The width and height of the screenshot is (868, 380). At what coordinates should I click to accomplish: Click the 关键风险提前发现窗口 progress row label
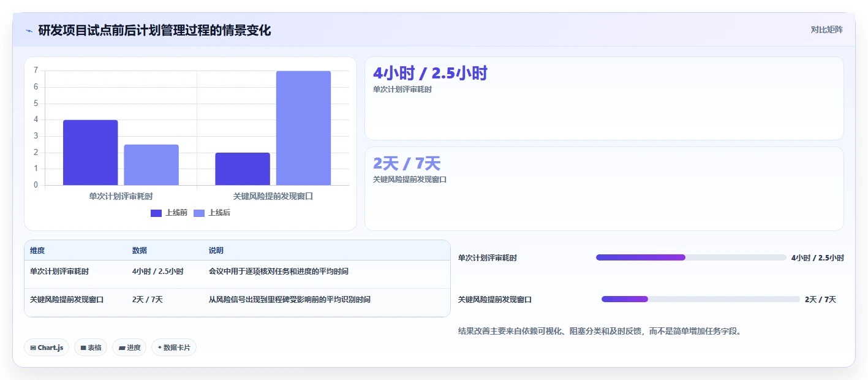pyautogui.click(x=495, y=300)
